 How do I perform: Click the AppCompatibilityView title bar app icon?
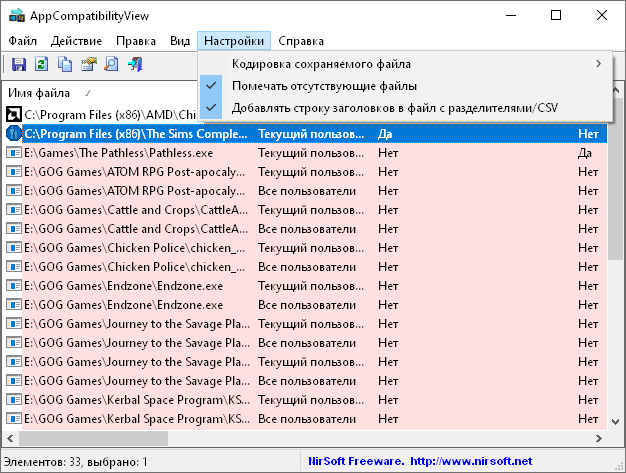[17, 16]
